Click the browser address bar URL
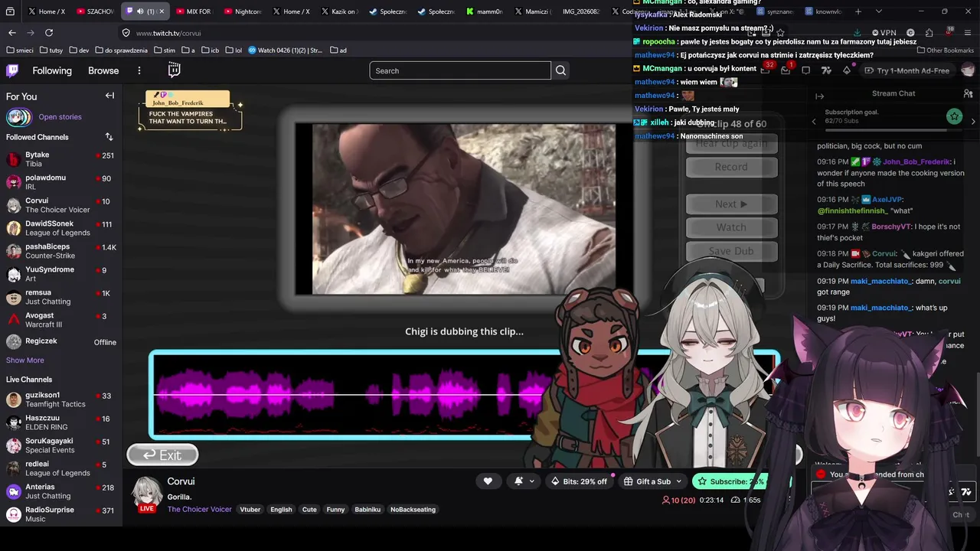980x551 pixels. (168, 33)
